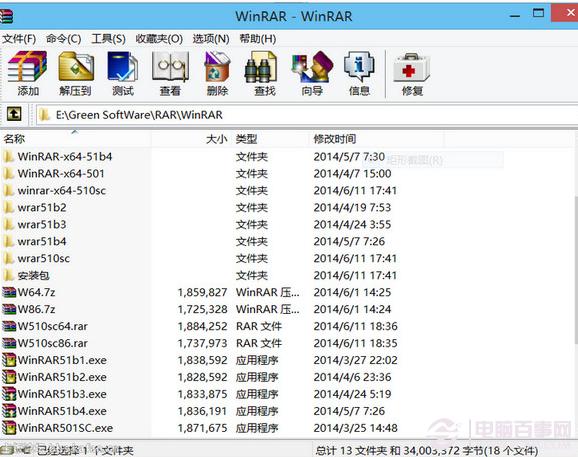Go up one folder level button
The height and width of the screenshot is (457, 578).
(x=14, y=114)
